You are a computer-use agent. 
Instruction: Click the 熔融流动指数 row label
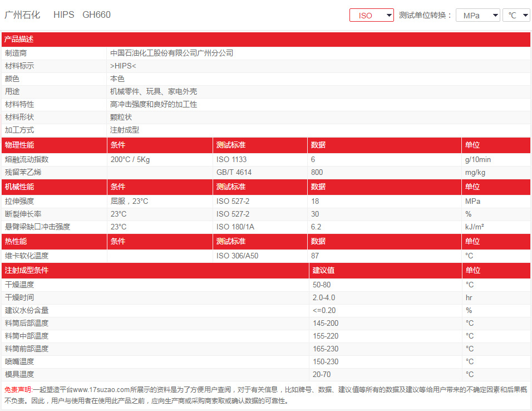27,159
